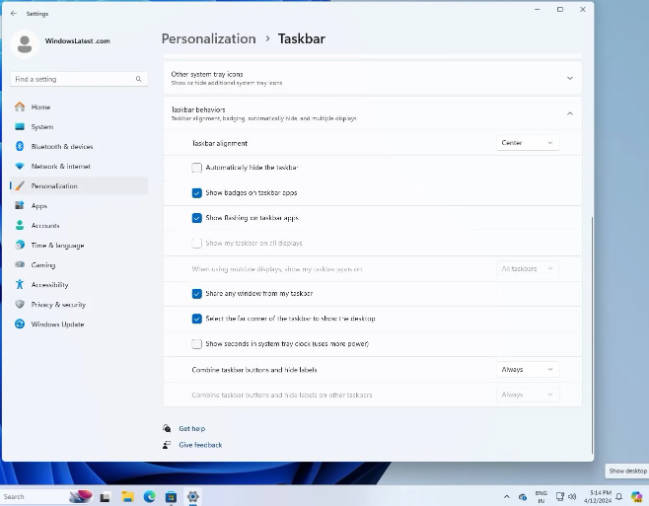Open Combine taskbar buttons Always dropdown
The height and width of the screenshot is (506, 649).
pyautogui.click(x=527, y=369)
